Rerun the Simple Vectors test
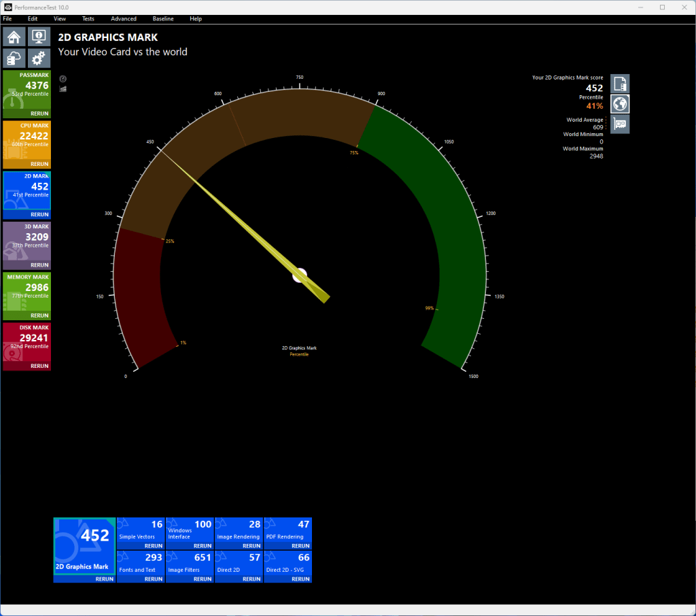This screenshot has width=696, height=616. pos(154,546)
